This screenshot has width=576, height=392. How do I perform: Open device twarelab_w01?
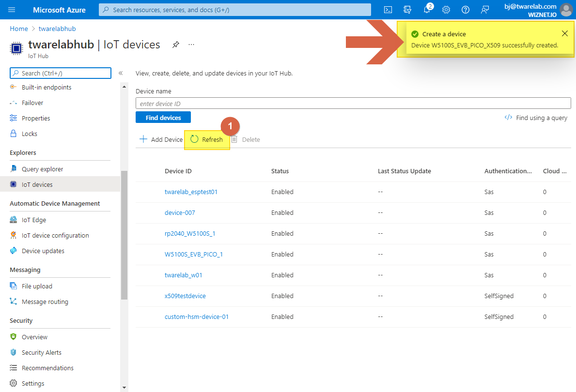[x=183, y=275]
